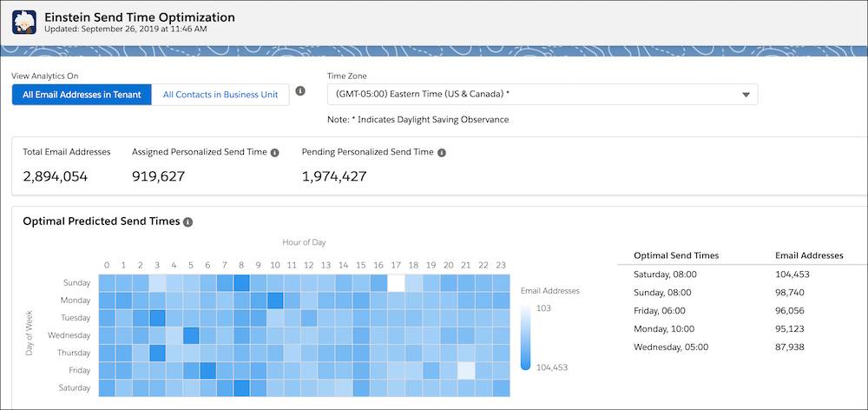Click the 104,453 value in the table
Viewport: 868px width, 410px height.
792,274
